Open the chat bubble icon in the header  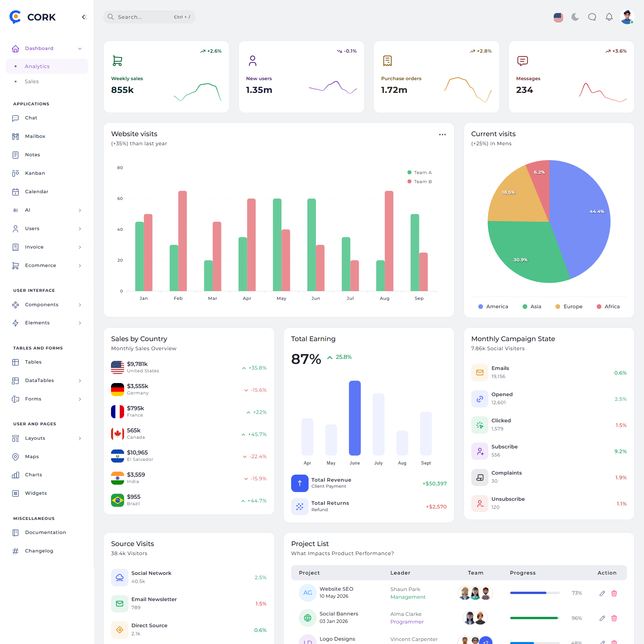(x=592, y=17)
